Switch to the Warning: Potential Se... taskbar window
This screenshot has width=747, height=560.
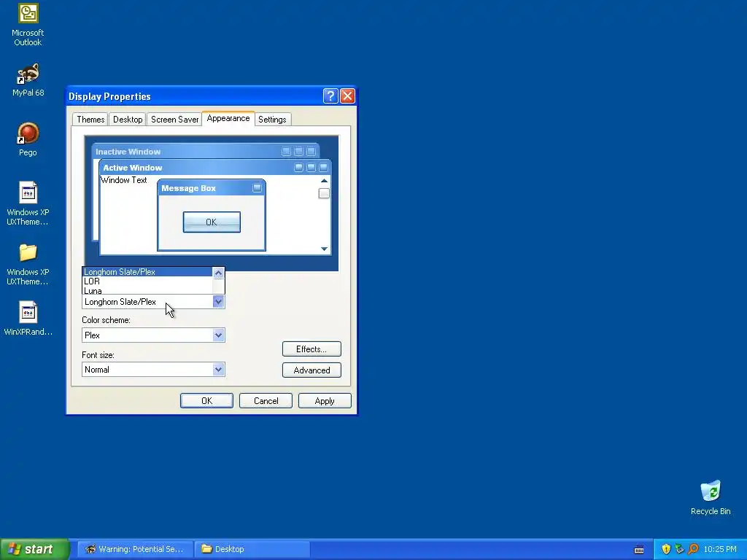tap(136, 549)
